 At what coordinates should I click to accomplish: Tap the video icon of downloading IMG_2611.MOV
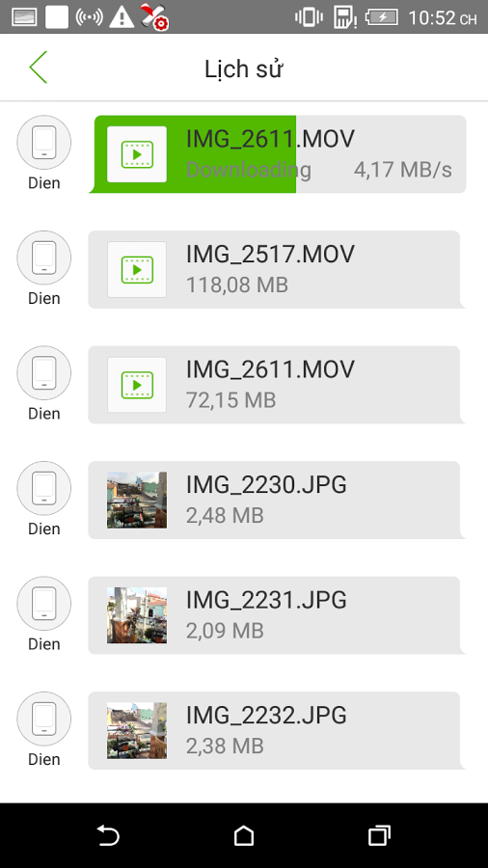click(x=137, y=154)
